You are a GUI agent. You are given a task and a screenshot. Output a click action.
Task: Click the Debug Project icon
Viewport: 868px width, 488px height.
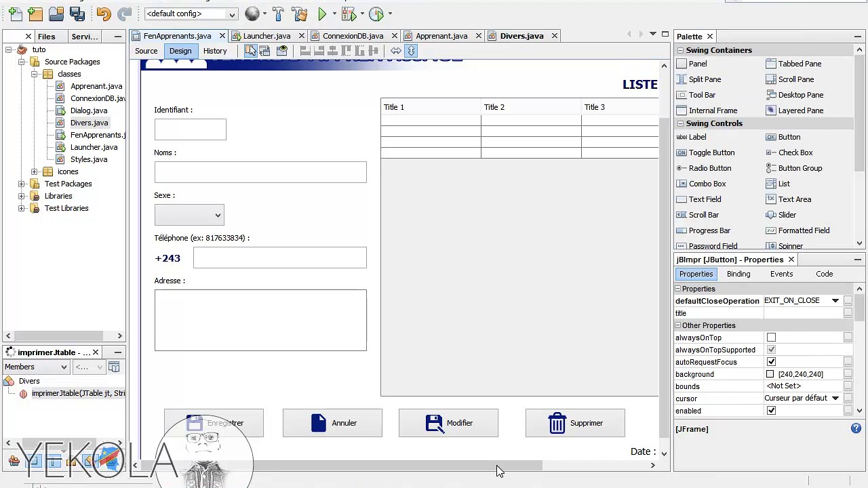click(x=349, y=14)
